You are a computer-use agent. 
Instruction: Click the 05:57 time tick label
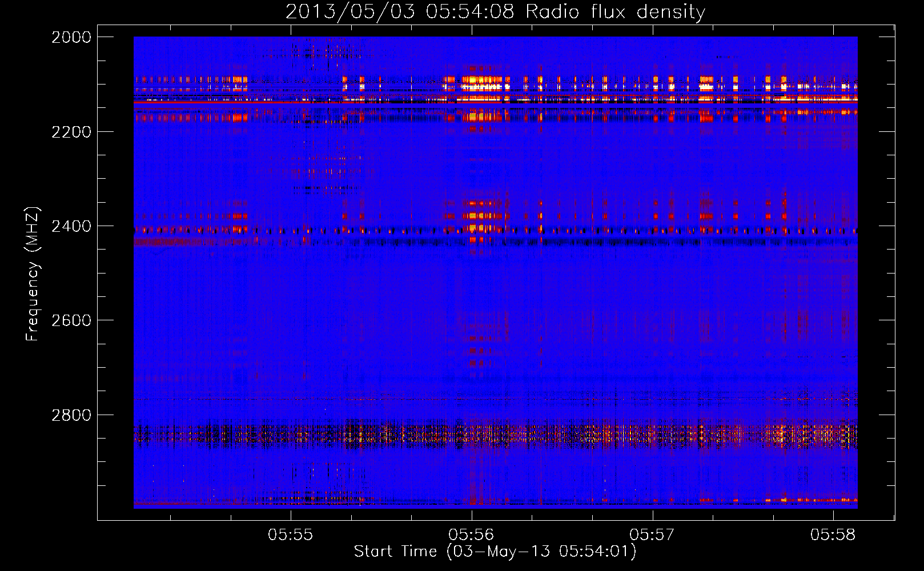coord(652,535)
